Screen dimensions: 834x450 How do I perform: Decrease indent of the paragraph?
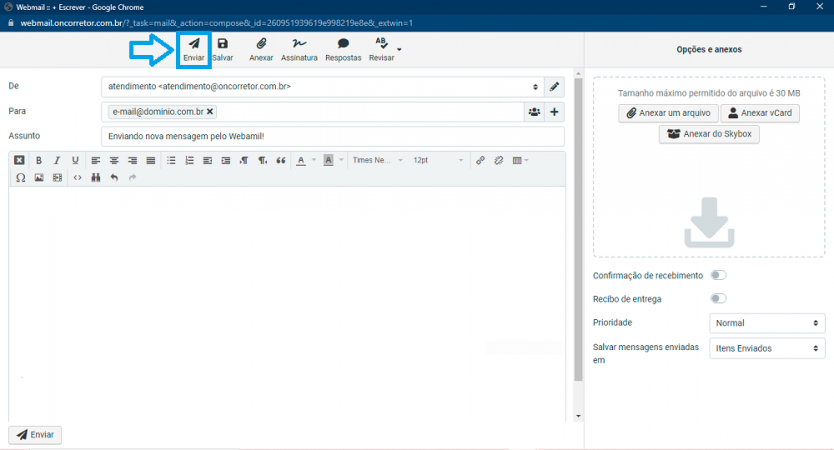click(x=207, y=160)
